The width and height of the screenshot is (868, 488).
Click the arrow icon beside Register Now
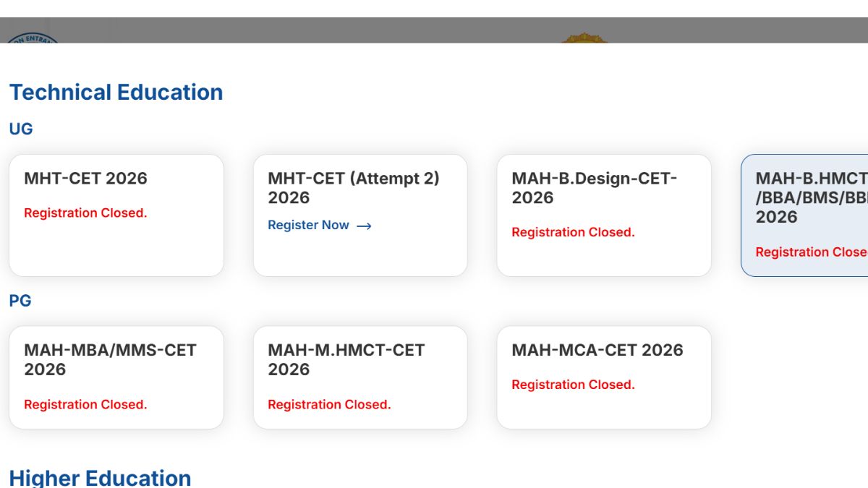pos(364,226)
